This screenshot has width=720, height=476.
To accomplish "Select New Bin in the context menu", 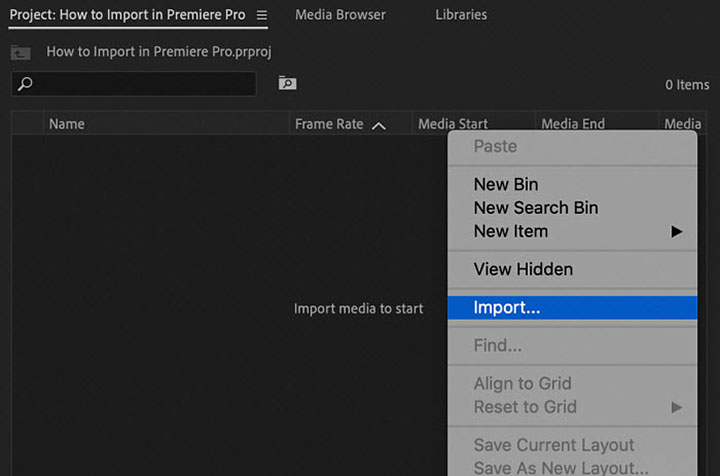I will click(506, 185).
